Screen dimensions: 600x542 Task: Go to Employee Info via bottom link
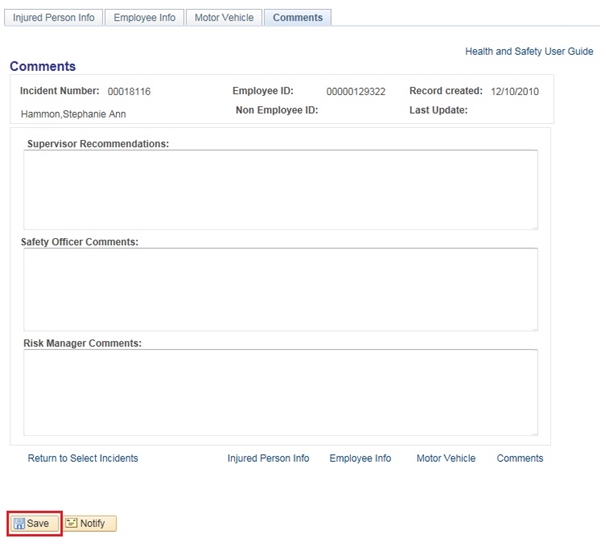360,458
